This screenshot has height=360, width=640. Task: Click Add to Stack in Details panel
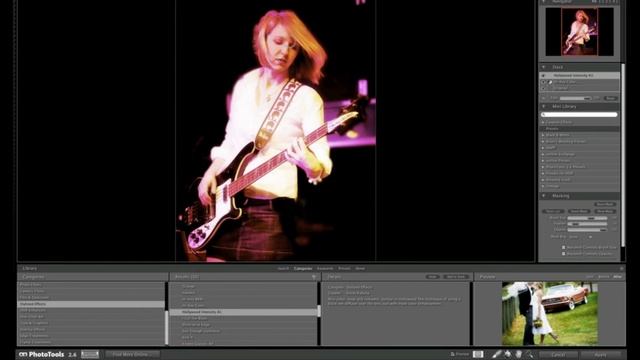click(456, 277)
